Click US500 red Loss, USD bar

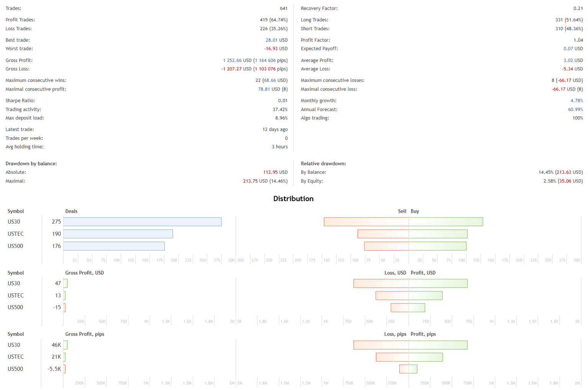400,307
